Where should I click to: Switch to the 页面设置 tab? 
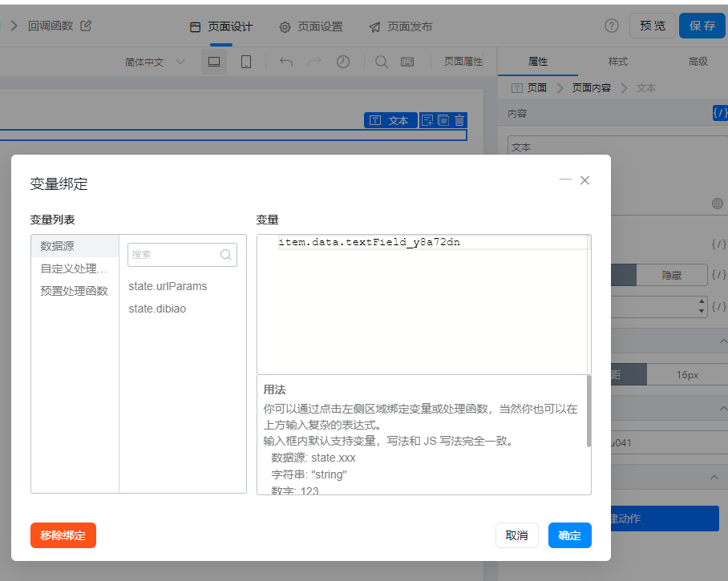[311, 27]
